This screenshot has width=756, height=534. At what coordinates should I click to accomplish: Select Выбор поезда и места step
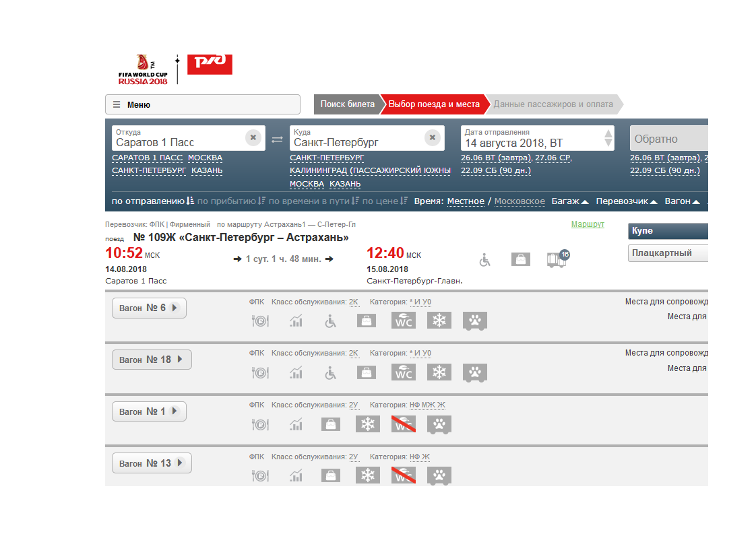[434, 104]
